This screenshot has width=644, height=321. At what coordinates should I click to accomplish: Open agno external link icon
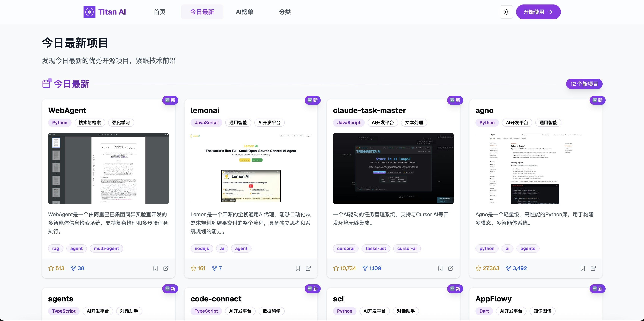[593, 268]
